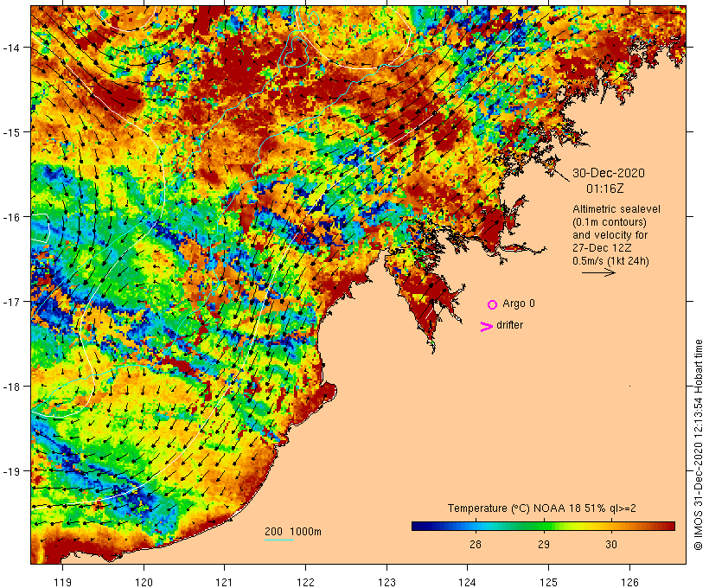Click the '30' value on temperature scale

611,544
